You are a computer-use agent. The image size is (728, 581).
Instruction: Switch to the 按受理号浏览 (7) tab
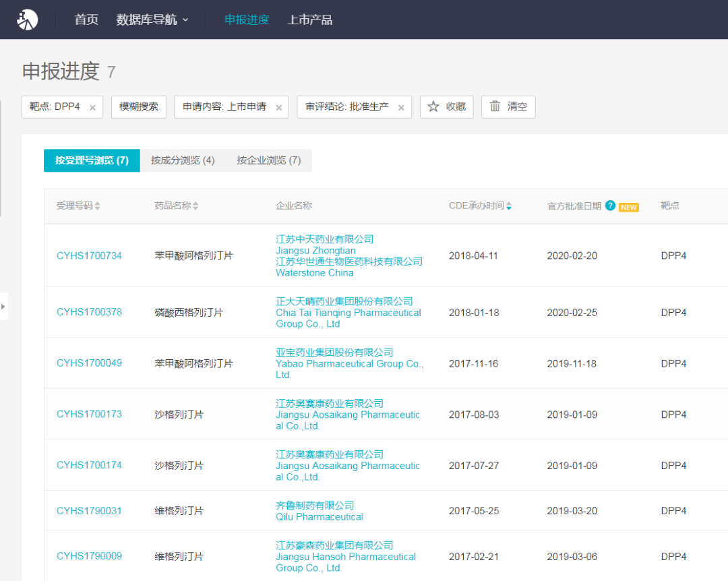click(x=92, y=160)
